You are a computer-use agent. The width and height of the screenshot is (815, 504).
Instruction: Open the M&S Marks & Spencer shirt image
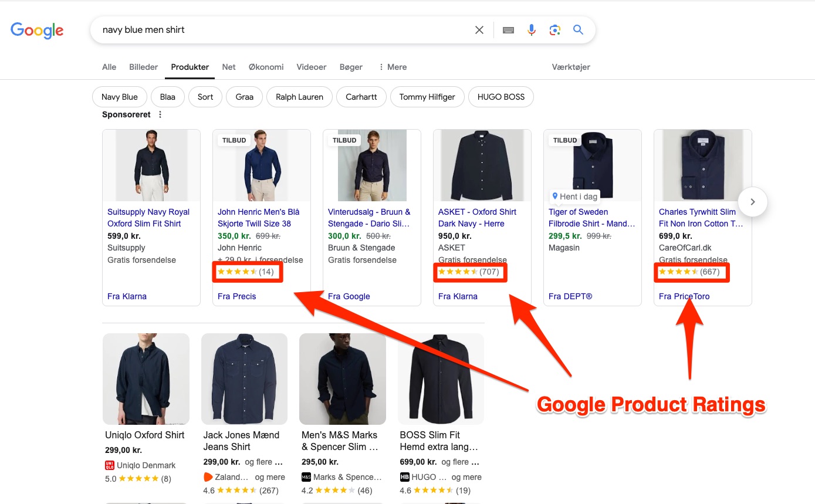click(x=343, y=379)
